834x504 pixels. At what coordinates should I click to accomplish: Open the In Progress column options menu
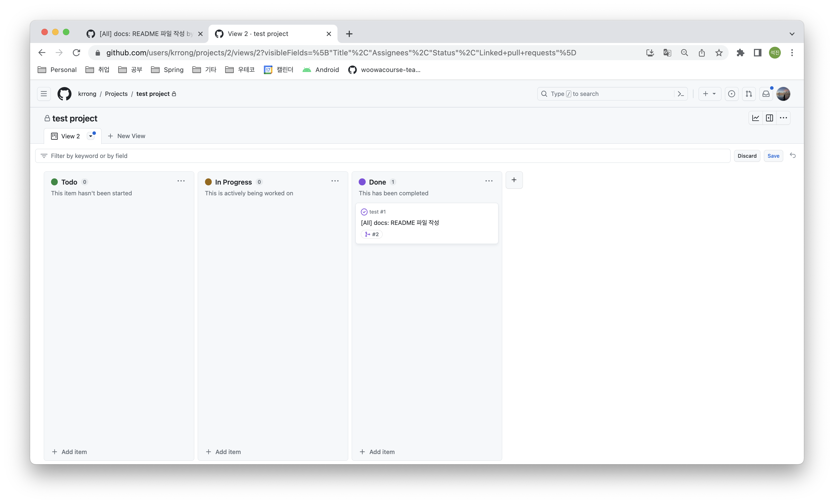coord(335,181)
